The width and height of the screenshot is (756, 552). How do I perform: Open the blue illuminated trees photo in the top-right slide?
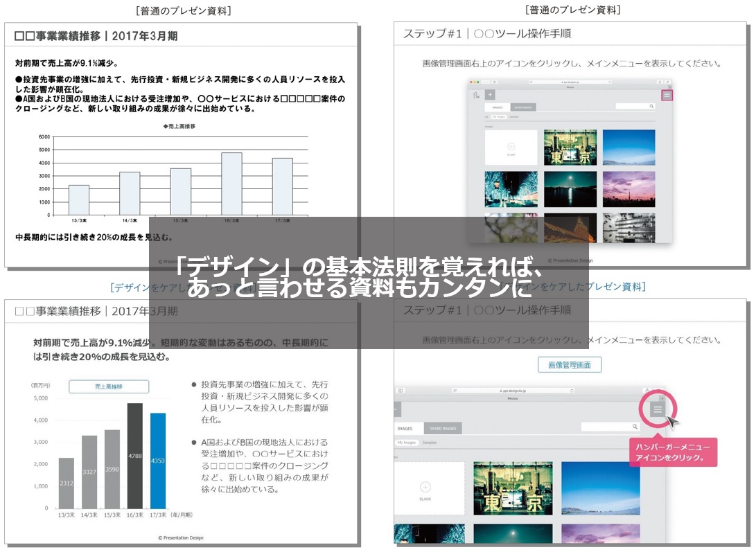click(511, 189)
